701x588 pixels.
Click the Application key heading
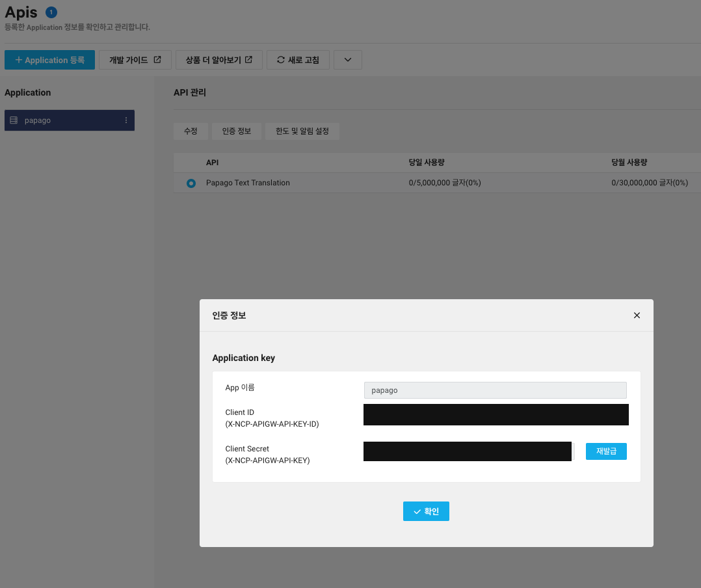[x=244, y=358]
